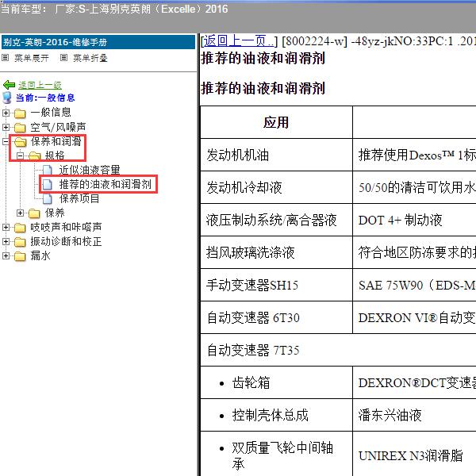Click the 液压制动系统/离合器液 cell

(276, 220)
